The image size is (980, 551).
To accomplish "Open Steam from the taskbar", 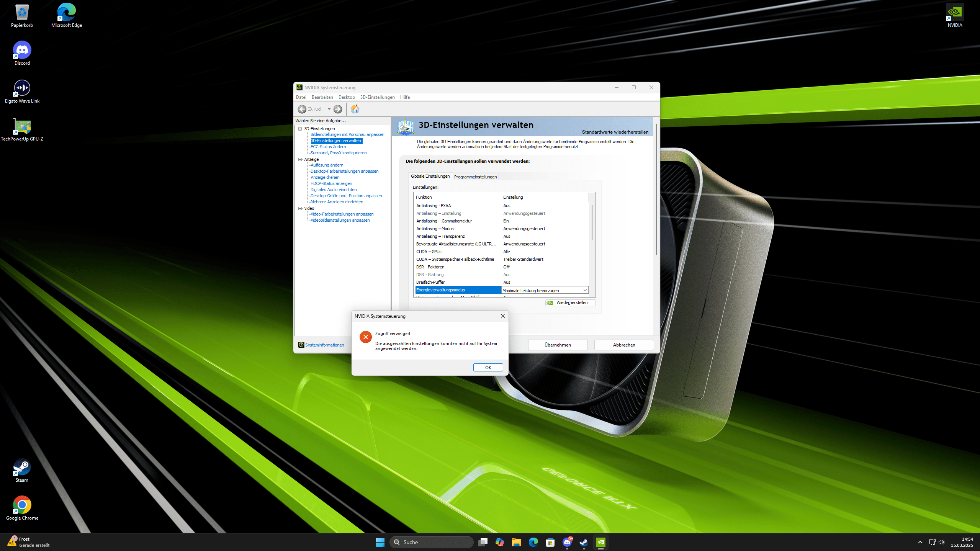I will point(584,542).
